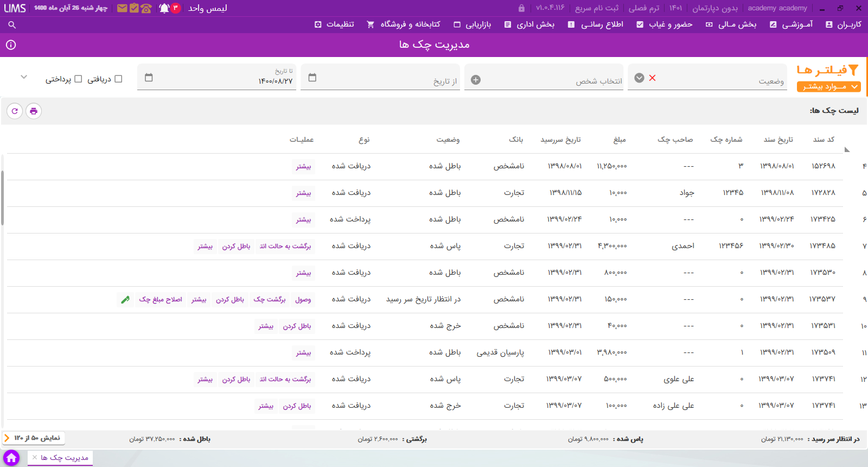Screen dimensions: 868x467
Task: Click the لیمس واحد title text
Action: pyautogui.click(x=208, y=8)
